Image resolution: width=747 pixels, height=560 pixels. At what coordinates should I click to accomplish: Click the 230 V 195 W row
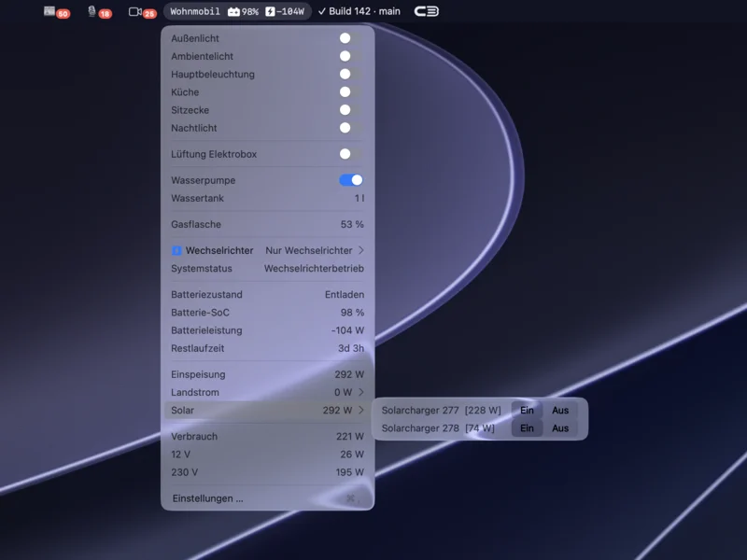pos(267,472)
